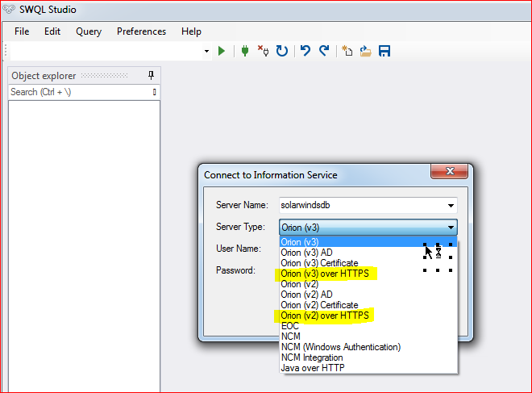Choose Orion (v2) over HTTPS

point(368,316)
